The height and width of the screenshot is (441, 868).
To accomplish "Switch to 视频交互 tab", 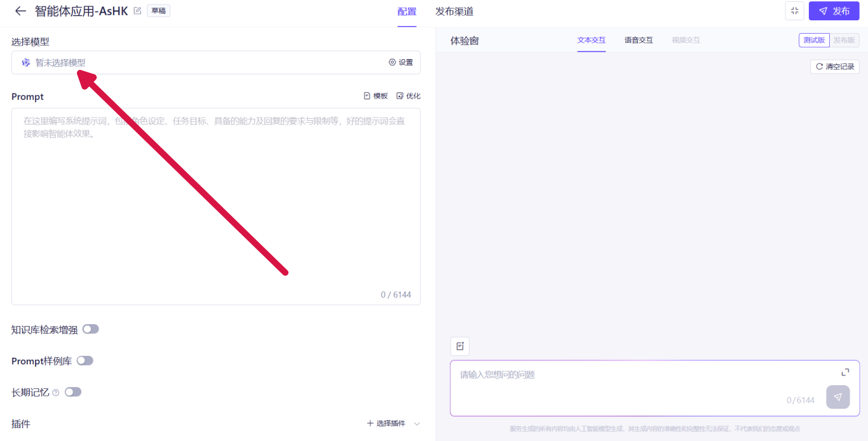I will pyautogui.click(x=686, y=40).
